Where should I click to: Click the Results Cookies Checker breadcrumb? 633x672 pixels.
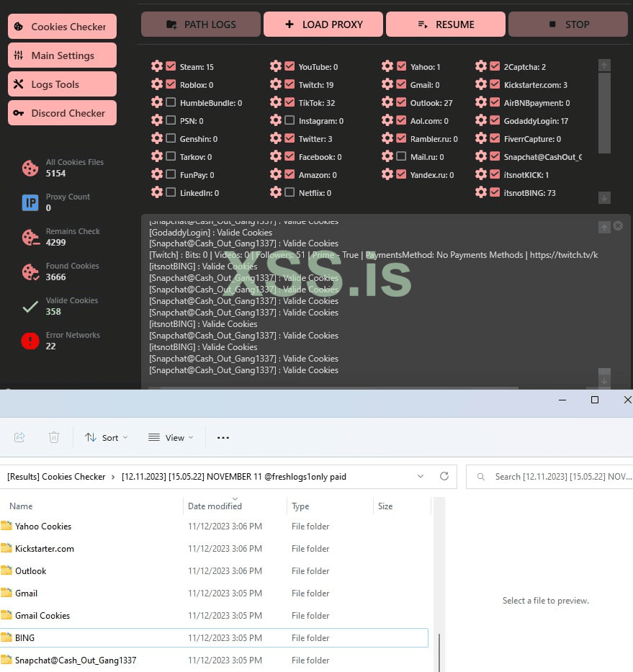(x=56, y=477)
